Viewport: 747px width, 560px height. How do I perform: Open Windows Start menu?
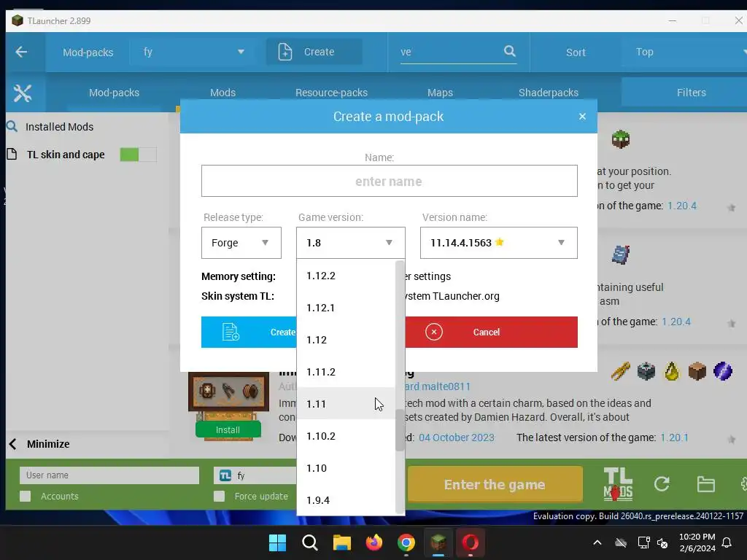point(277,542)
